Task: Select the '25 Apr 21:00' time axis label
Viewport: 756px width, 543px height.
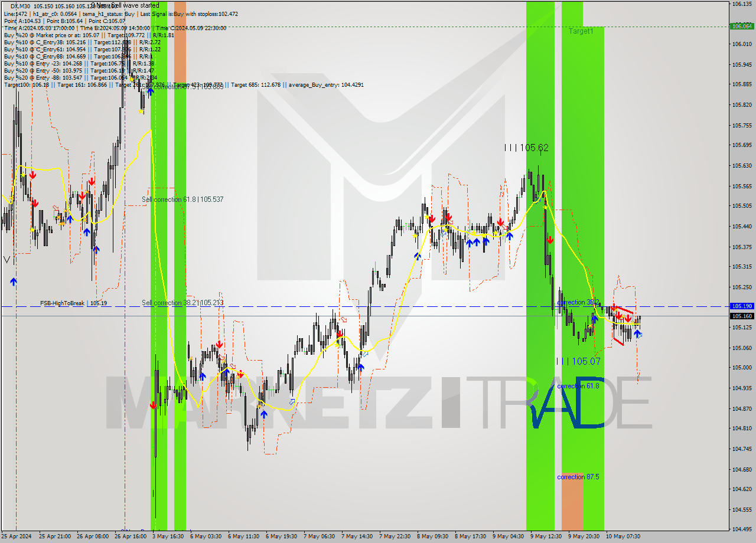Action: coord(55,537)
